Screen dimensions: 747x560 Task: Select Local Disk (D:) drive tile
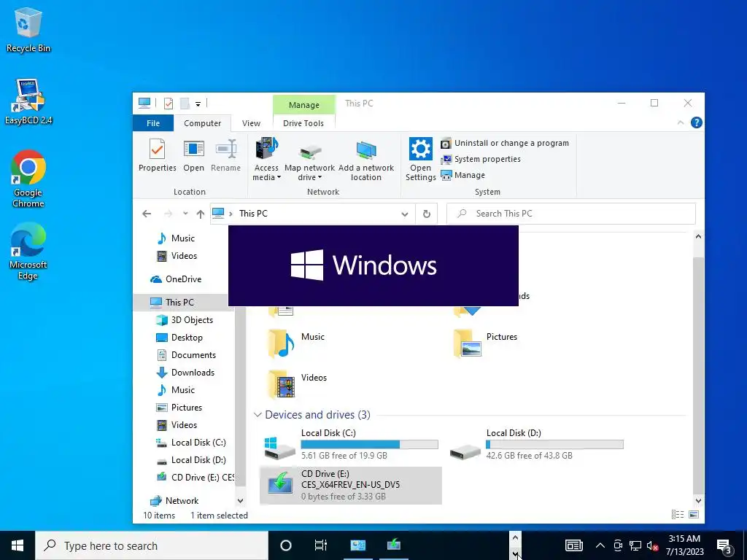pos(536,444)
